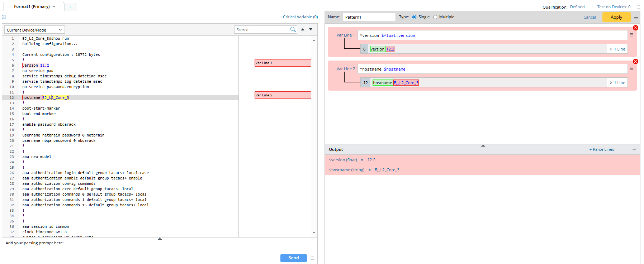The height and width of the screenshot is (264, 644).
Task: Select the Var Line 2 marker in config pane
Action: [x=283, y=95]
